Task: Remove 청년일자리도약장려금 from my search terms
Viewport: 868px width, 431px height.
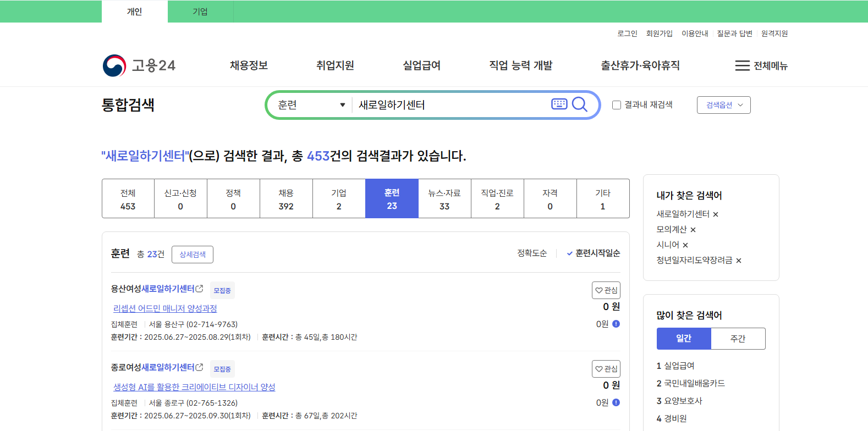Action: [x=739, y=261]
